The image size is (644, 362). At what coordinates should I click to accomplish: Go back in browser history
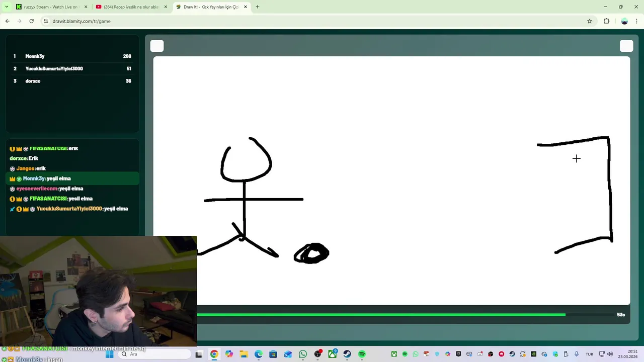tap(7, 21)
